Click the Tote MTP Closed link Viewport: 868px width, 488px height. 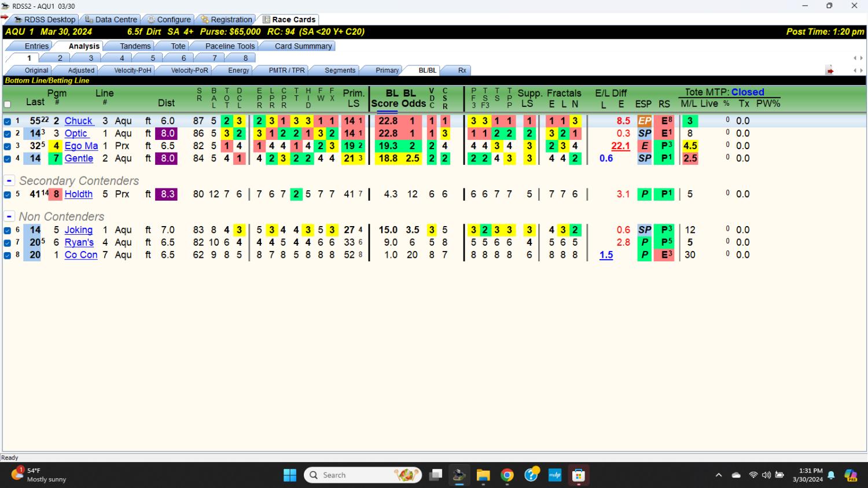click(748, 92)
